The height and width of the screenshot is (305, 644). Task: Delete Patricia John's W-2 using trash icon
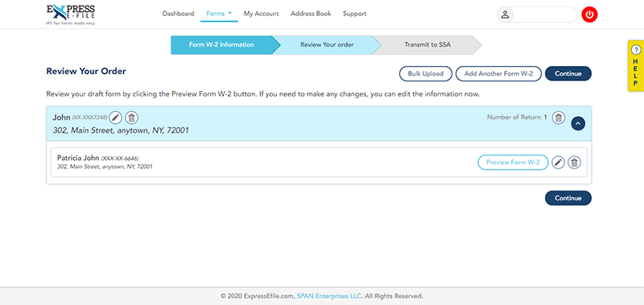pos(574,163)
